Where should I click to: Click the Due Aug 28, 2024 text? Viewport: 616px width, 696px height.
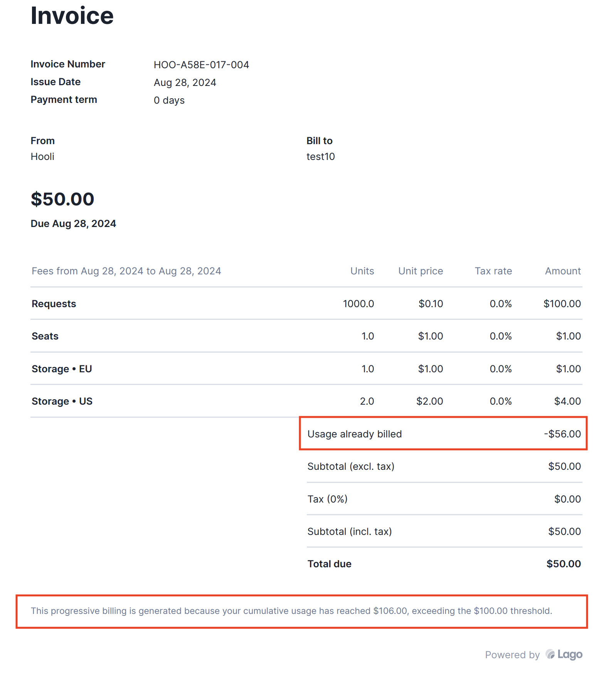pyautogui.click(x=73, y=224)
